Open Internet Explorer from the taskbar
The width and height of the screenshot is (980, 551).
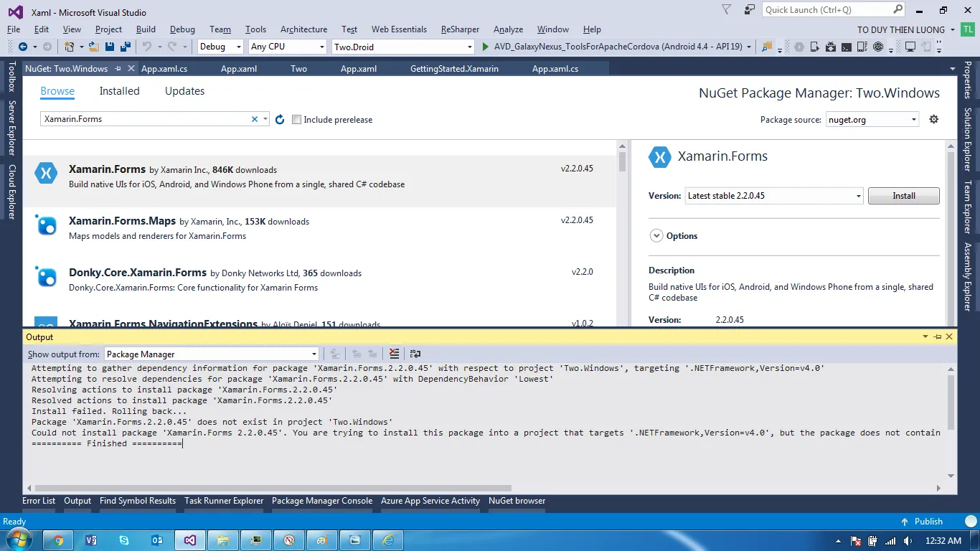(x=388, y=540)
